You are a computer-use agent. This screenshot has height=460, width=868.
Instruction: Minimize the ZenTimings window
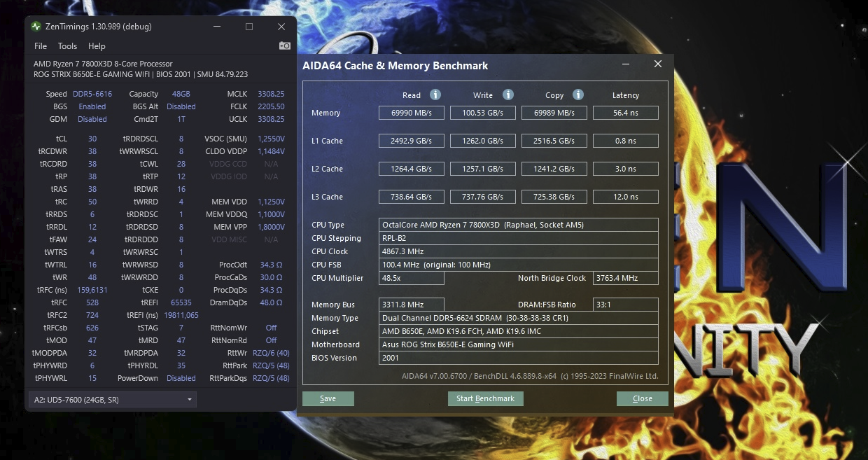[217, 27]
